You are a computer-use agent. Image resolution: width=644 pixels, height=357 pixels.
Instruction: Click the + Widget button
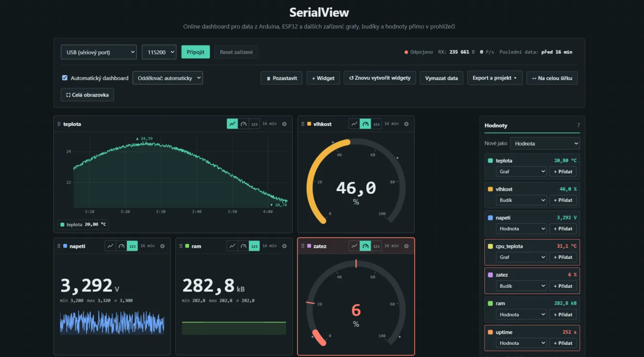(323, 78)
